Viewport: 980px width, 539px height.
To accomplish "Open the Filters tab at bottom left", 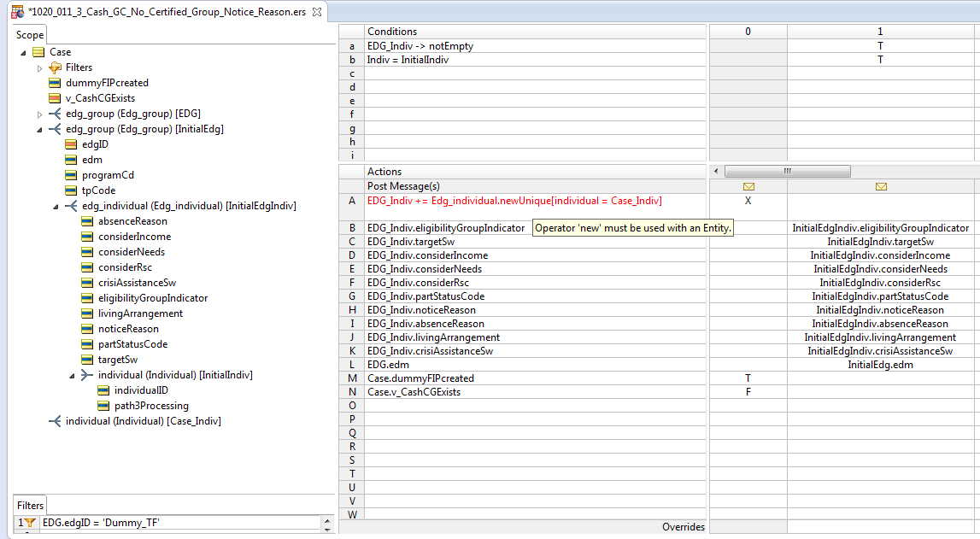I will (30, 506).
